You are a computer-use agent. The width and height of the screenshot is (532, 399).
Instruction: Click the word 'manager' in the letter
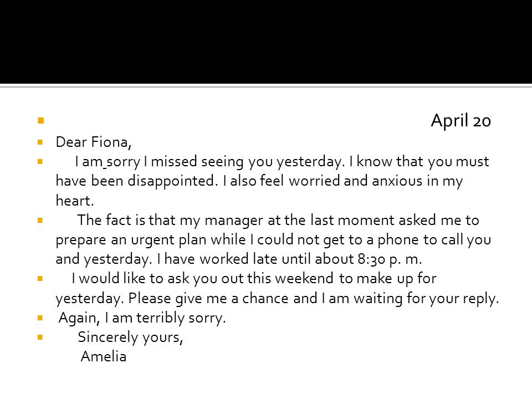pos(234,221)
